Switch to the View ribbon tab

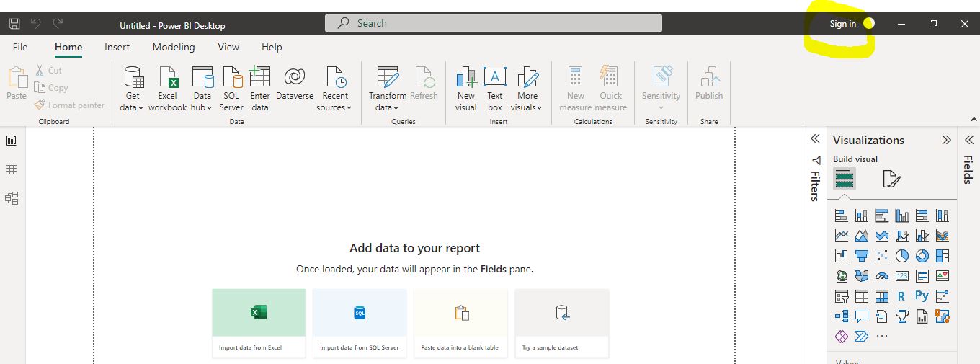[x=228, y=47]
